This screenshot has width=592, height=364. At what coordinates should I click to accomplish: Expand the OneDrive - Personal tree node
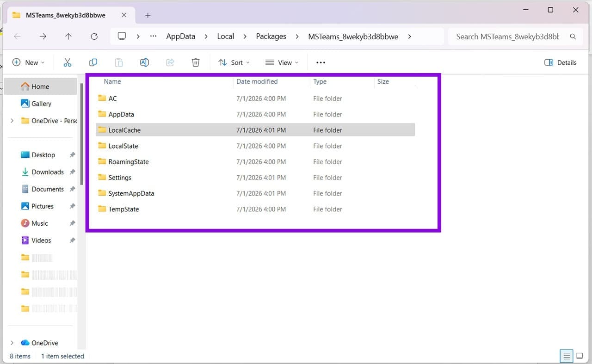tap(12, 121)
